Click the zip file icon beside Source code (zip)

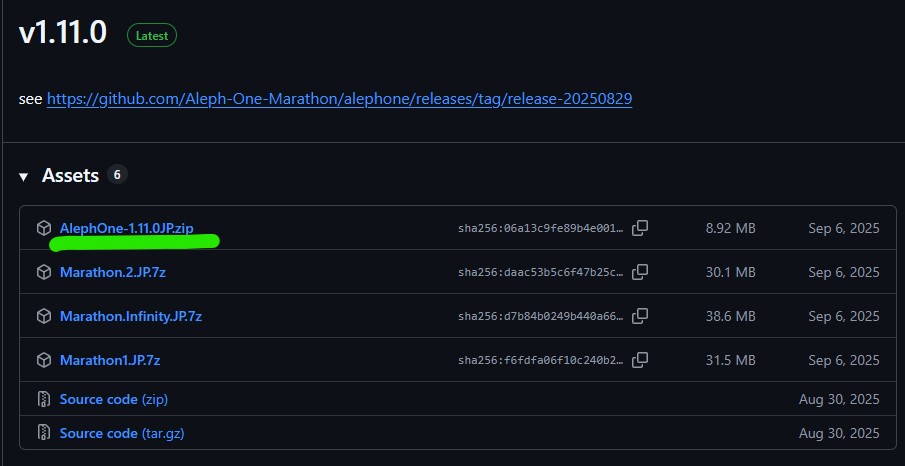(44, 399)
